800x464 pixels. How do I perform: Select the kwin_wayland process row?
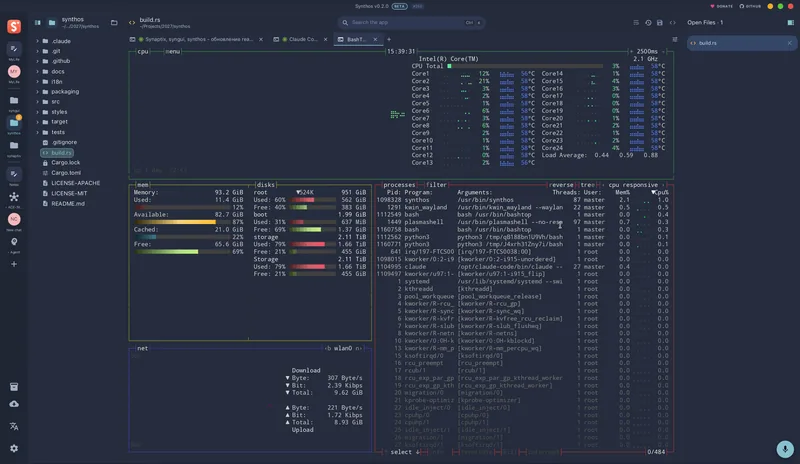(522, 207)
